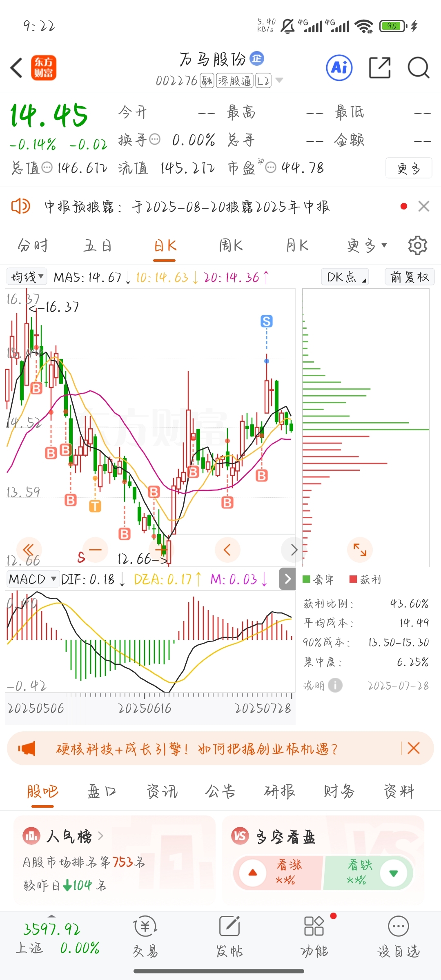Tap the VS 多空看盘 icon
Screen dimensions: 441x980
point(240,836)
